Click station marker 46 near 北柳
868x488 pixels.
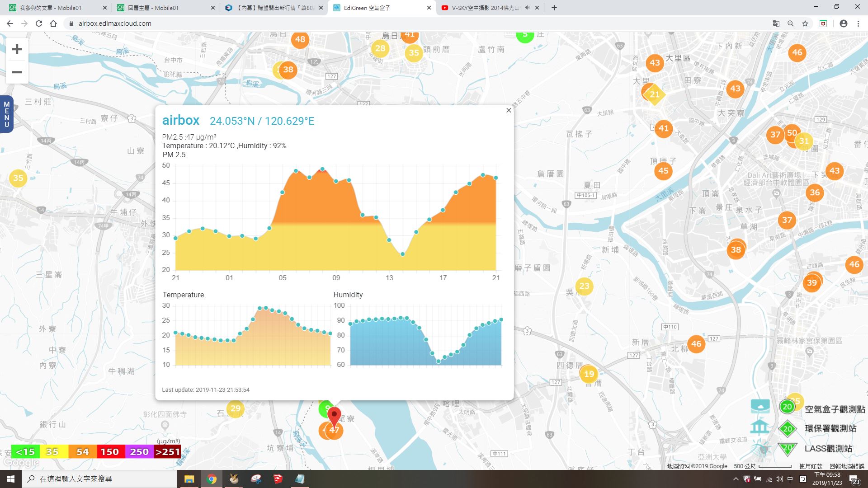point(696,344)
